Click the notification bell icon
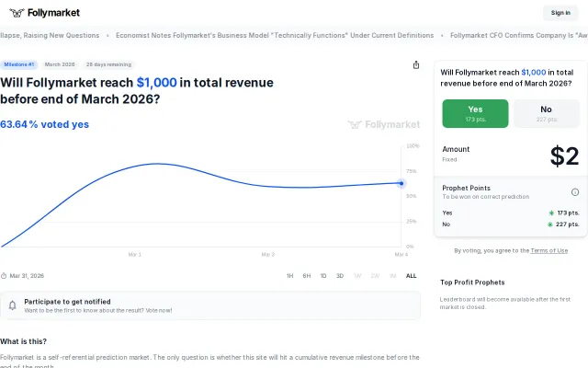588x368 pixels. point(12,305)
